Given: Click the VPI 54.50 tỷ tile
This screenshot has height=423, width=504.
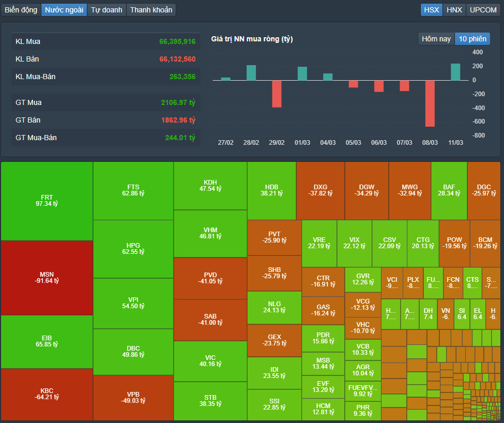Looking at the screenshot, I should click(133, 303).
